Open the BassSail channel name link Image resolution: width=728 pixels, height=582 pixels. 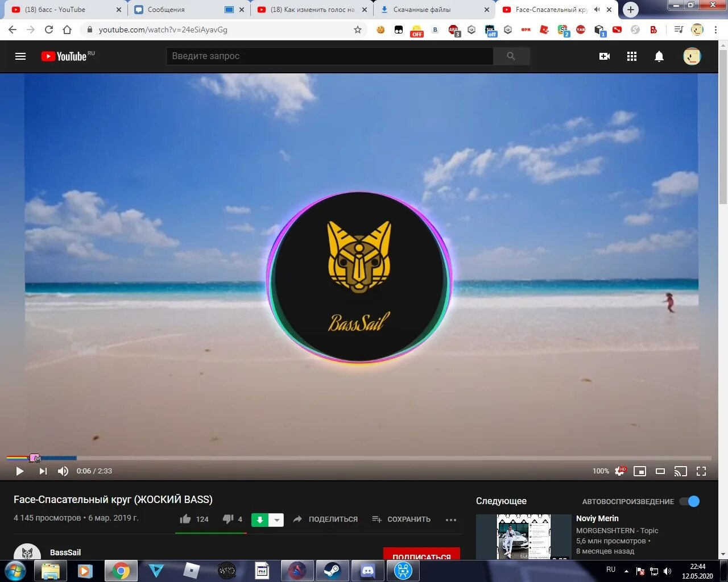pyautogui.click(x=65, y=552)
